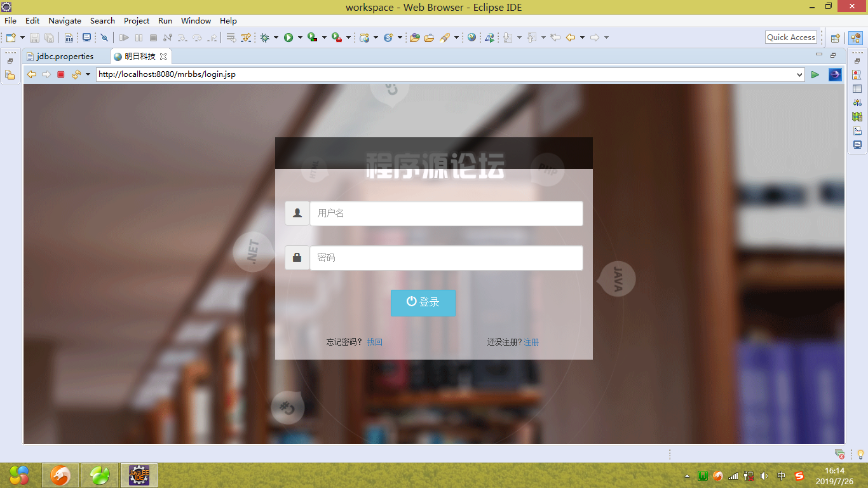Click the 找回 password recovery link
Image resolution: width=868 pixels, height=488 pixels.
click(375, 342)
